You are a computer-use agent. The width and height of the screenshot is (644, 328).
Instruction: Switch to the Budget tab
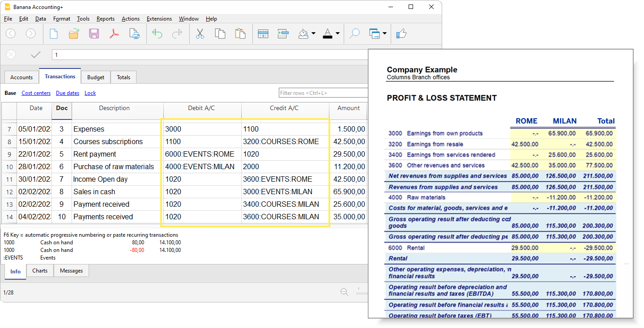[96, 77]
